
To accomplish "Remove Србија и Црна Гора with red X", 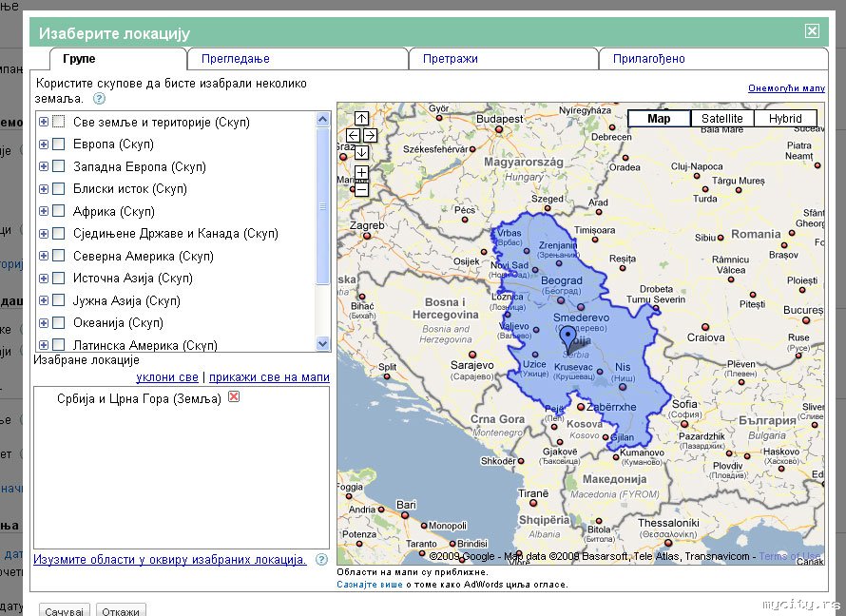I will tap(234, 397).
